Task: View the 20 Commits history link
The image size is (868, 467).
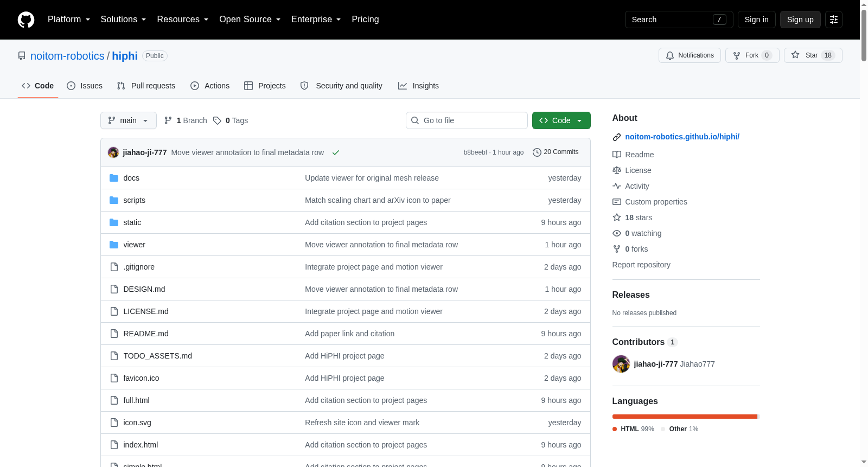Action: pos(556,152)
